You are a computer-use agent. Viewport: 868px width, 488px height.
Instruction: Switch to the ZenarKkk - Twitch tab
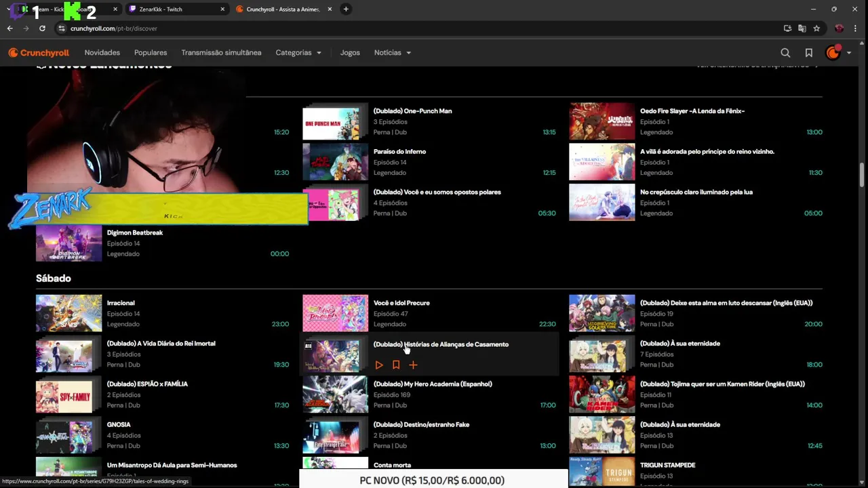point(176,9)
